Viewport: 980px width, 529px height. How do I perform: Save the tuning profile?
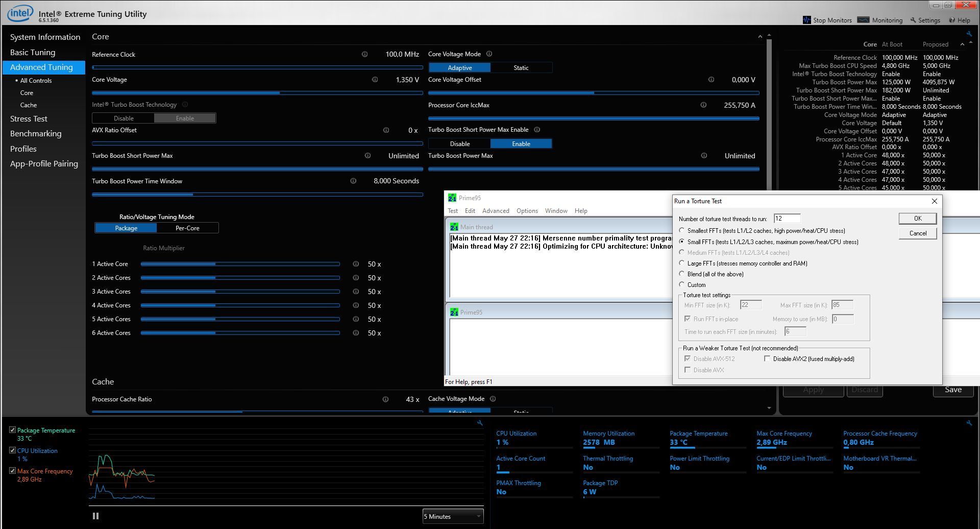click(x=953, y=390)
